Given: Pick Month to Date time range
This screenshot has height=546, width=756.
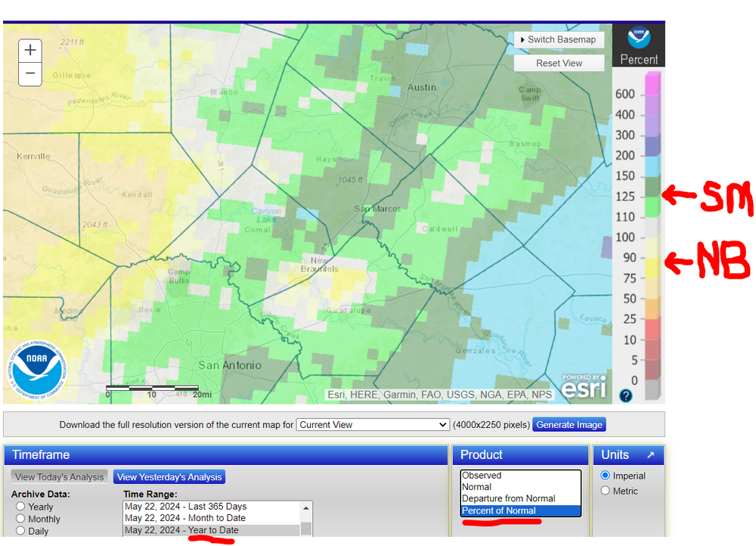Looking at the screenshot, I should point(185,518).
